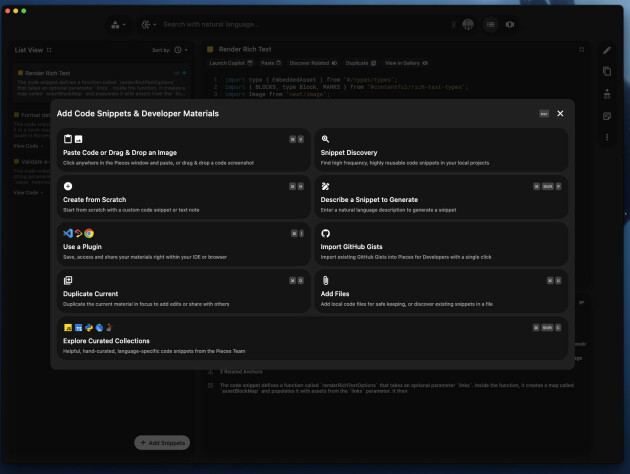This screenshot has width=630, height=474.
Task: Click the JetBrains plugin icon
Action: (78, 233)
